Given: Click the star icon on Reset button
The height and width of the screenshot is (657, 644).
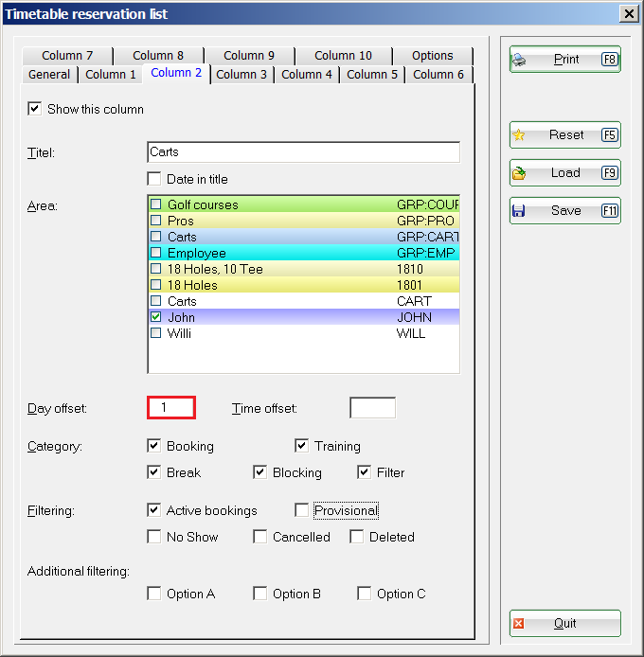Looking at the screenshot, I should tap(519, 135).
